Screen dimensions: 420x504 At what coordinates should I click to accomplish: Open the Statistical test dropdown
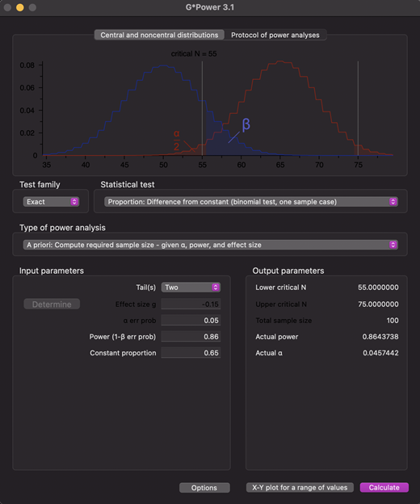click(x=251, y=202)
